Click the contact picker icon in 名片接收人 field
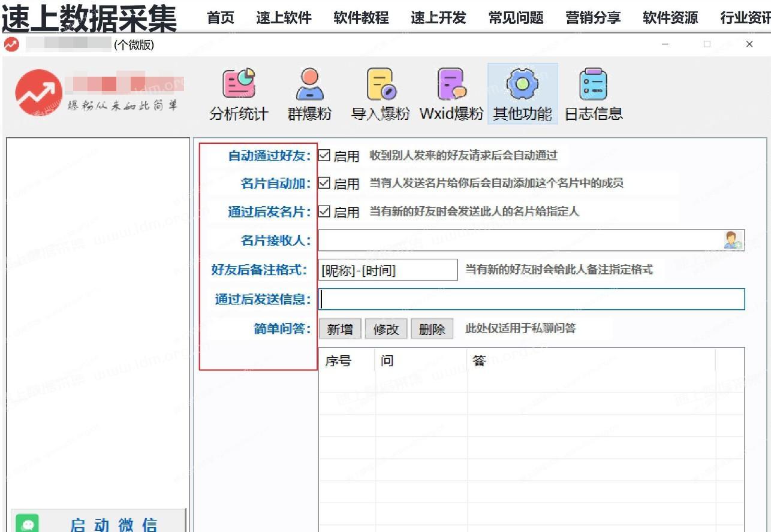The width and height of the screenshot is (771, 532). coord(733,240)
